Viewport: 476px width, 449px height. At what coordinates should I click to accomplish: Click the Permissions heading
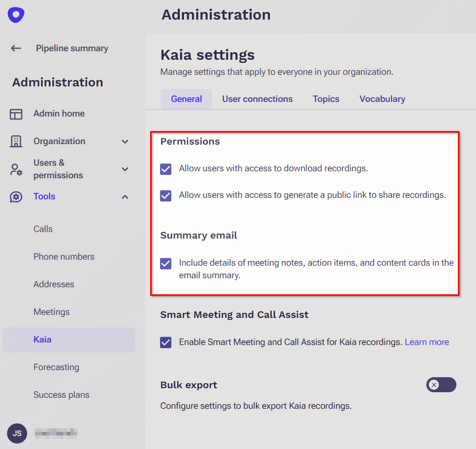pyautogui.click(x=190, y=142)
